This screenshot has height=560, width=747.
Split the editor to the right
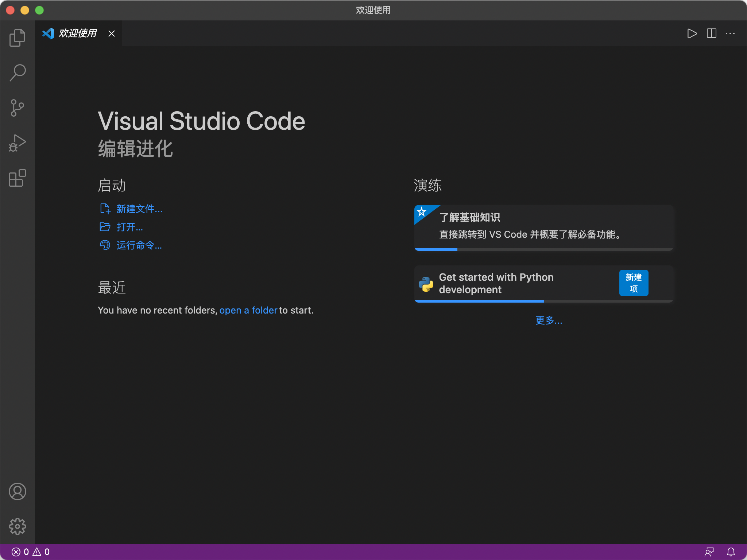click(x=711, y=34)
